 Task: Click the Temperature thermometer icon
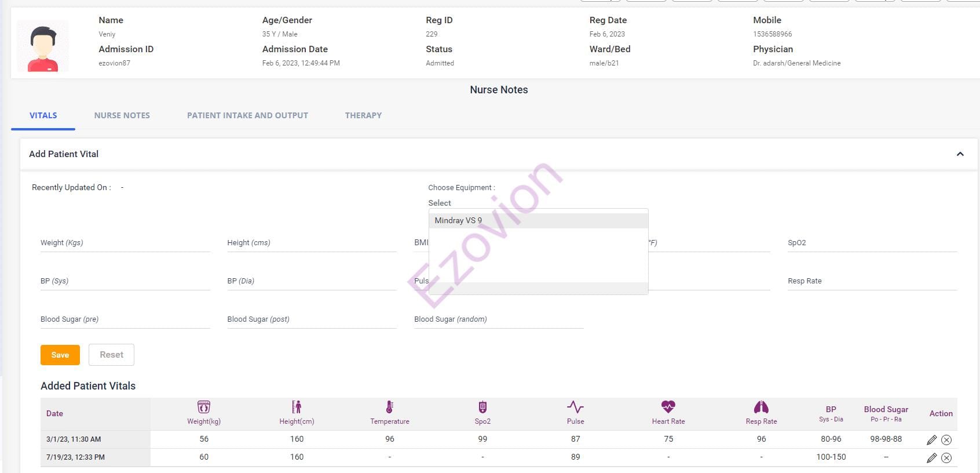coord(389,407)
